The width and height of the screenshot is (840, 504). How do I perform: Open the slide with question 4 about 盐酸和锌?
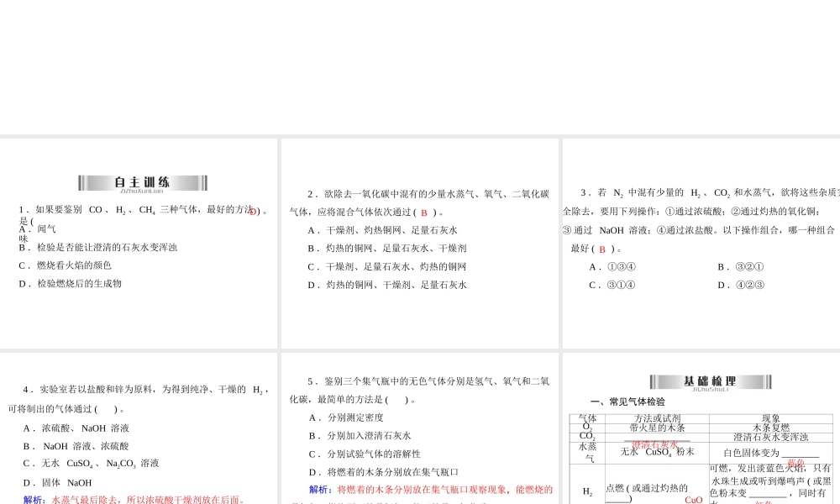click(139, 428)
